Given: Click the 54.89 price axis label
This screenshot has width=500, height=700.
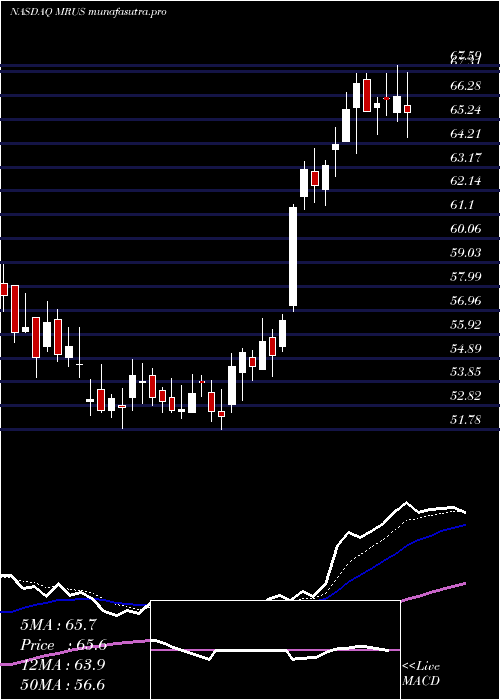Looking at the screenshot, I should [466, 348].
